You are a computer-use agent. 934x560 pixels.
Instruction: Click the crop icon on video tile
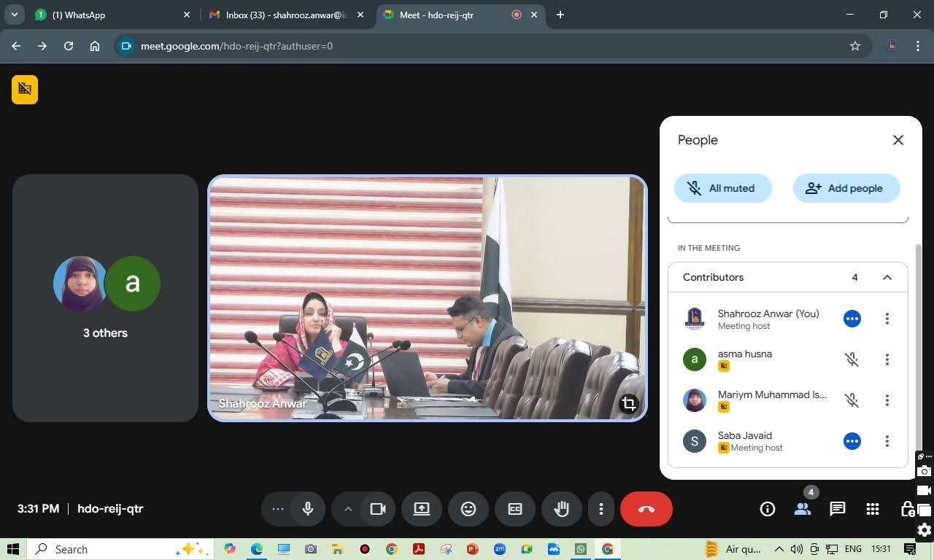coord(628,403)
